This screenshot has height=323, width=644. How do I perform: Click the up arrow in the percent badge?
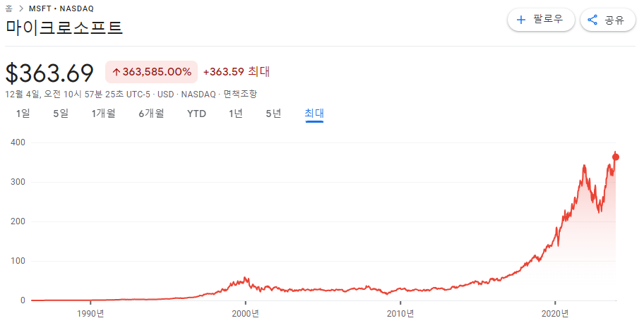tap(117, 72)
